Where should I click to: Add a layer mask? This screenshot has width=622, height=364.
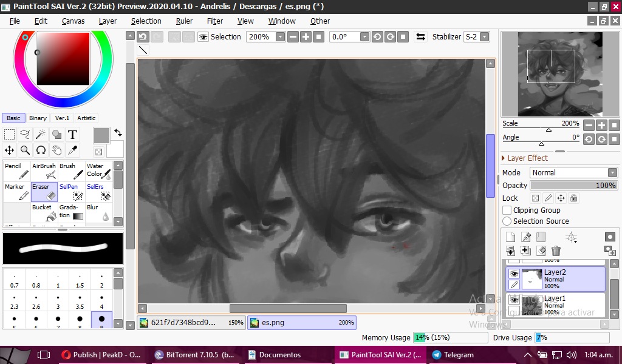(610, 237)
